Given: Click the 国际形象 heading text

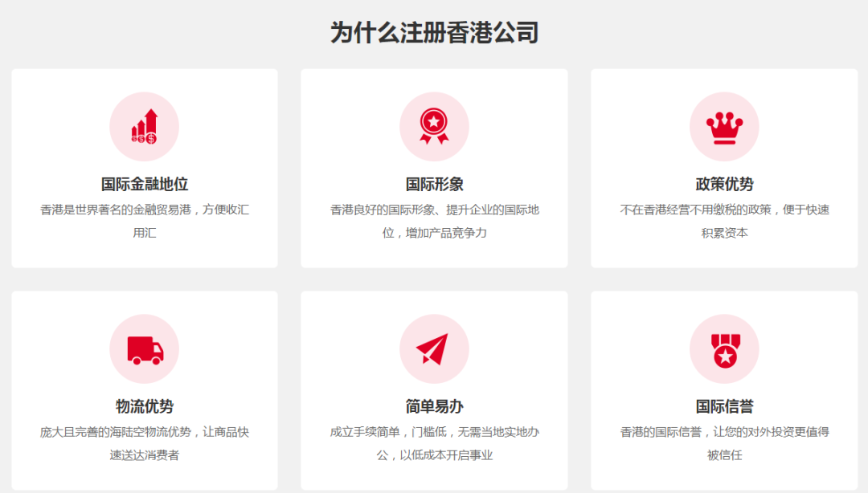Looking at the screenshot, I should click(434, 183).
